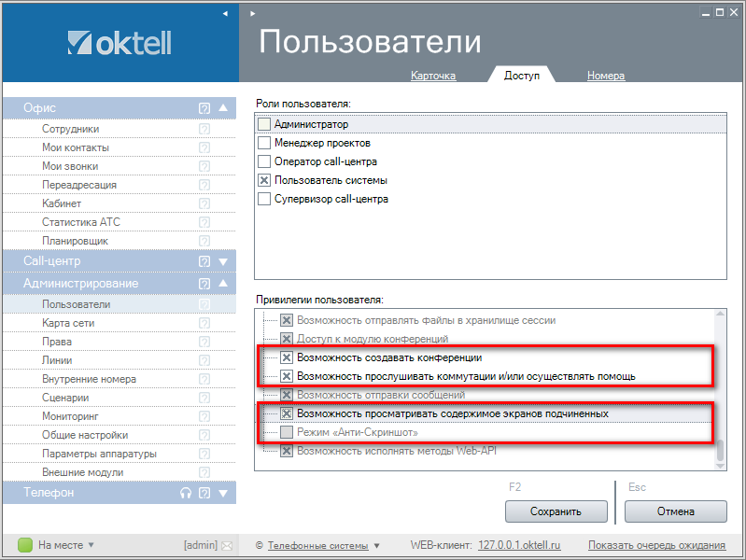Expand the Call-центр section
The height and width of the screenshot is (560, 746).
223,261
